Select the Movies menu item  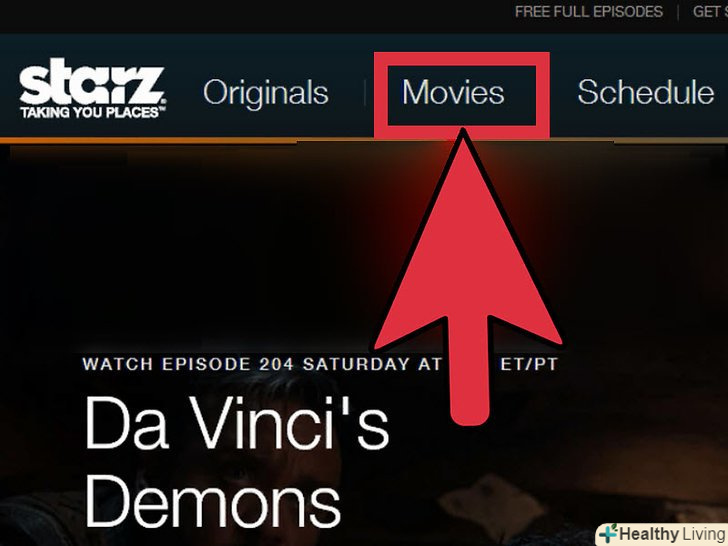click(x=453, y=92)
